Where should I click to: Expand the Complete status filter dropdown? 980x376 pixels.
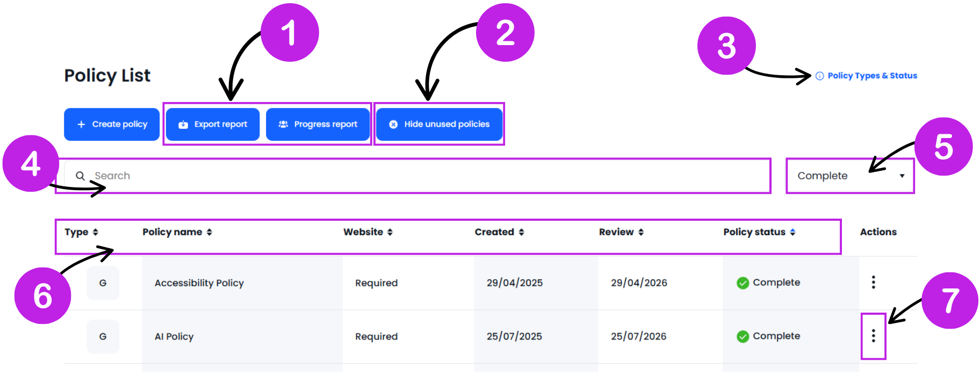click(x=850, y=176)
